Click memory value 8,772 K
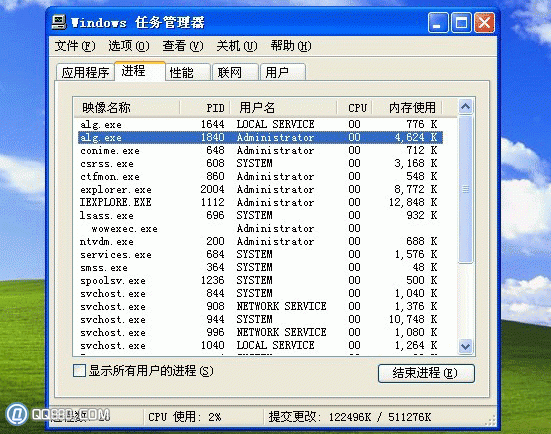Viewport: 551px width, 434px height. pos(416,189)
